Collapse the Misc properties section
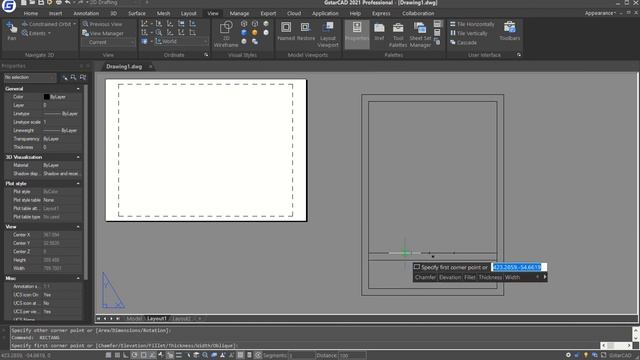This screenshot has width=640, height=360. click(x=78, y=278)
